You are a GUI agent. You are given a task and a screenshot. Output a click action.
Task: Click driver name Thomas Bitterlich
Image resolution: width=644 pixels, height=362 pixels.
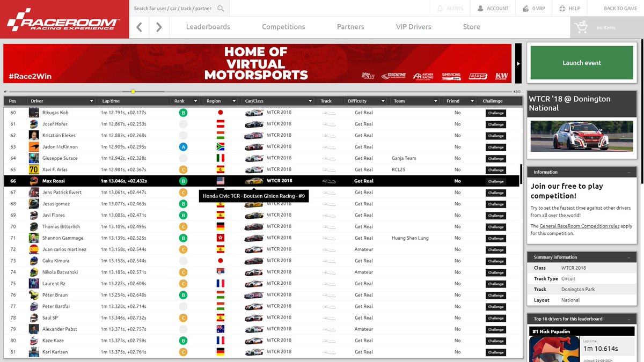(x=62, y=227)
